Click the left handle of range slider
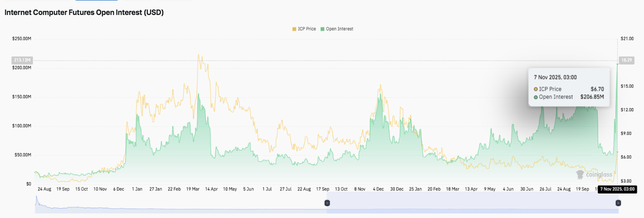The height and width of the screenshot is (218, 644). tap(327, 203)
